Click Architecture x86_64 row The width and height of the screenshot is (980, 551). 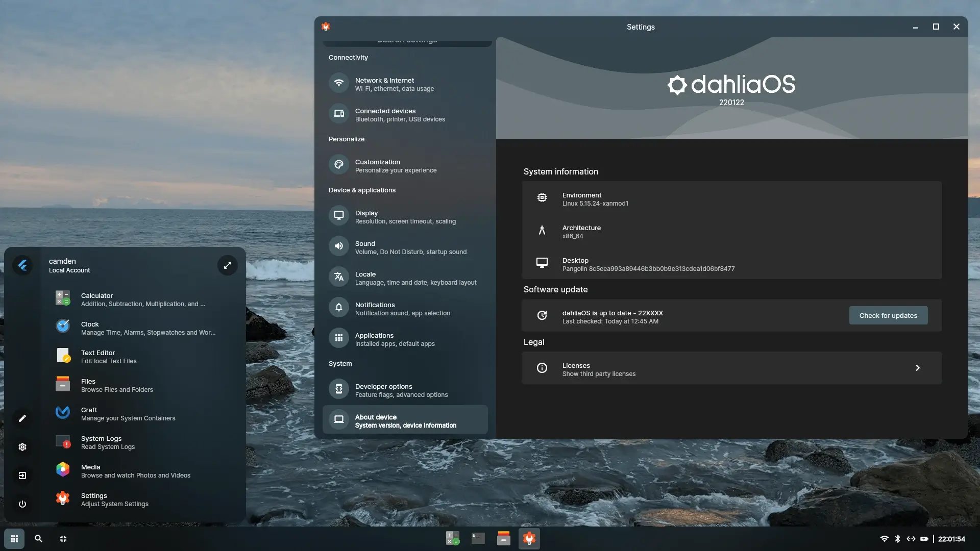732,230
